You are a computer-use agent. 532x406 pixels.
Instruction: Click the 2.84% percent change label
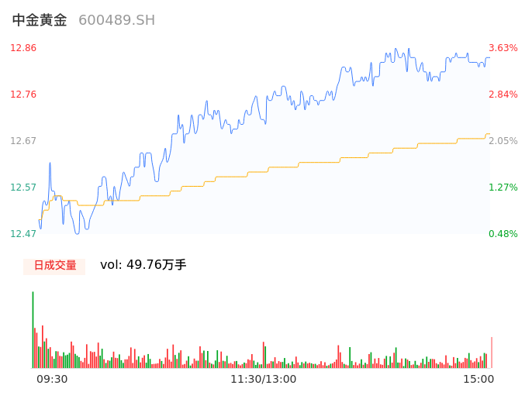(x=503, y=95)
